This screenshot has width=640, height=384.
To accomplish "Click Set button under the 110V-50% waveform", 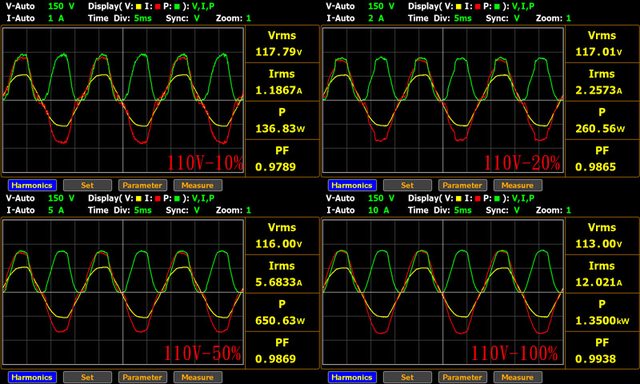I will click(x=87, y=377).
